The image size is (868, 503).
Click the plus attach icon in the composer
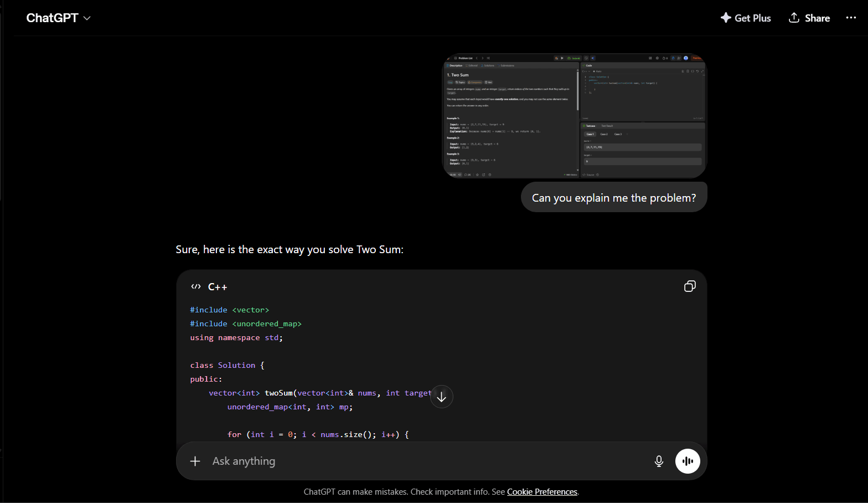(x=195, y=461)
